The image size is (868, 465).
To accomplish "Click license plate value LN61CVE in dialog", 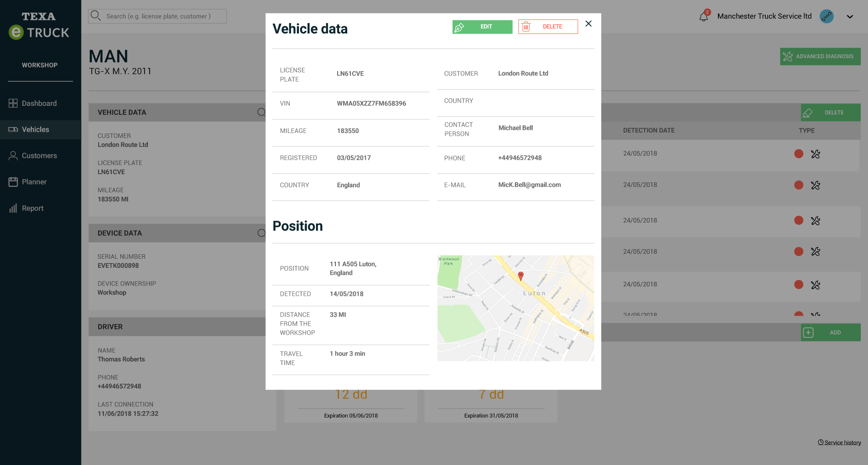I will (350, 74).
